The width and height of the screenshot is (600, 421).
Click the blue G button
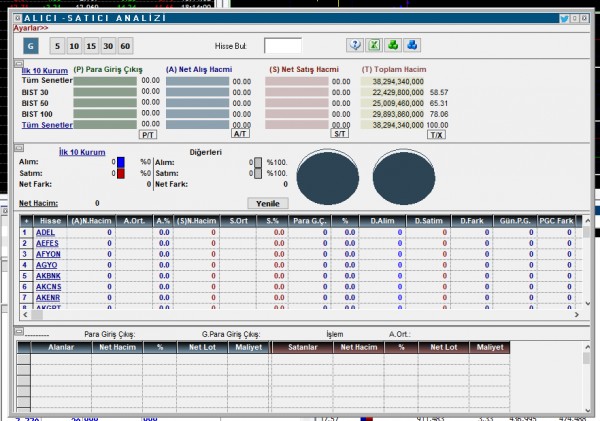[30, 46]
